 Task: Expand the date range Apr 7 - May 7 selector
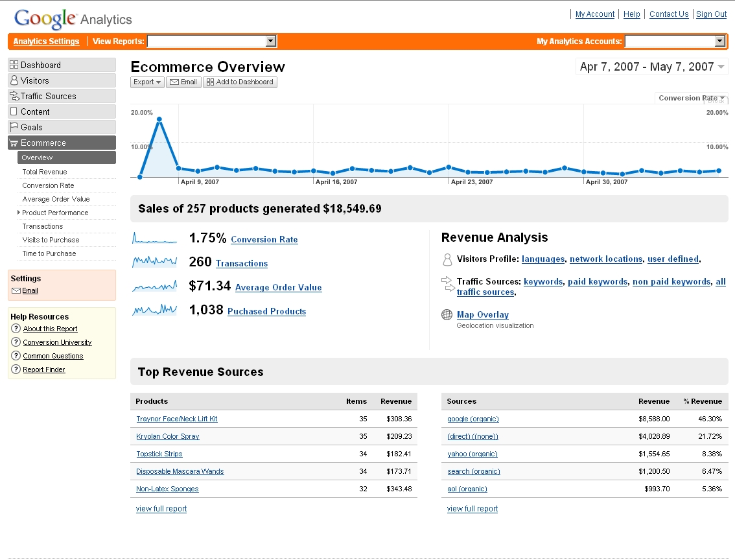(651, 67)
